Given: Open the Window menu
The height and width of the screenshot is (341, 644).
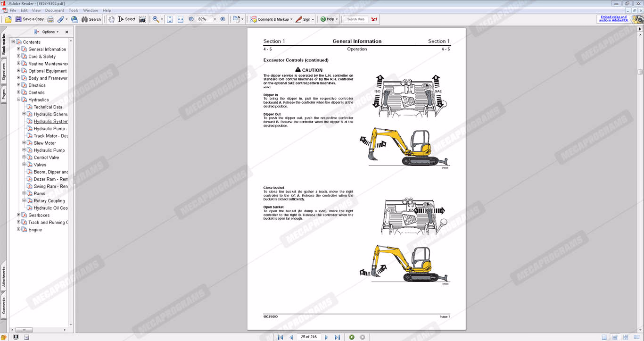Looking at the screenshot, I should tap(91, 10).
